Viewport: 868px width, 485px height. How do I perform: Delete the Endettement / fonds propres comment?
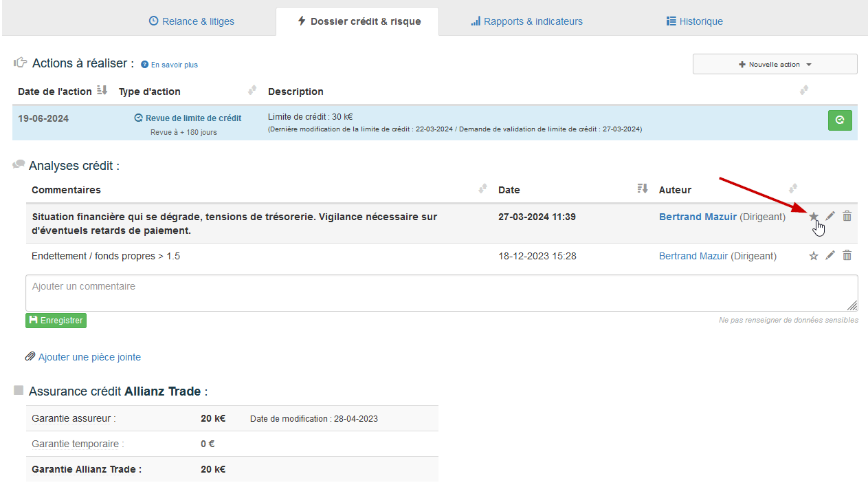(x=847, y=256)
